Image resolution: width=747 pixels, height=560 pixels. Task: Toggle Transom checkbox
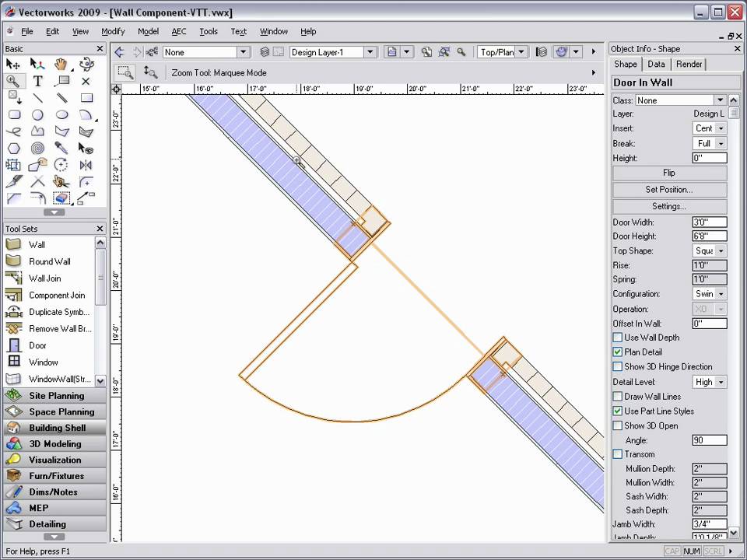tap(617, 454)
